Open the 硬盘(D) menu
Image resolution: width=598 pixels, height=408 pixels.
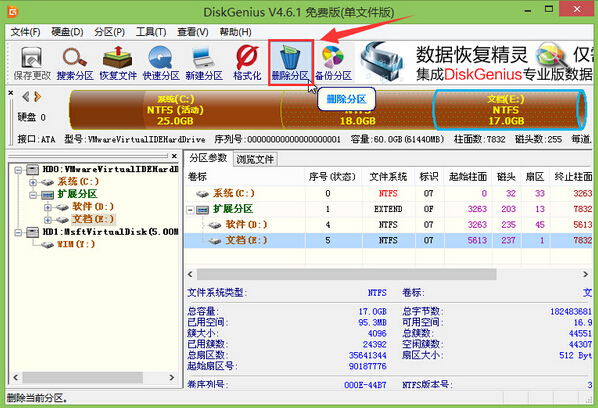tap(67, 32)
